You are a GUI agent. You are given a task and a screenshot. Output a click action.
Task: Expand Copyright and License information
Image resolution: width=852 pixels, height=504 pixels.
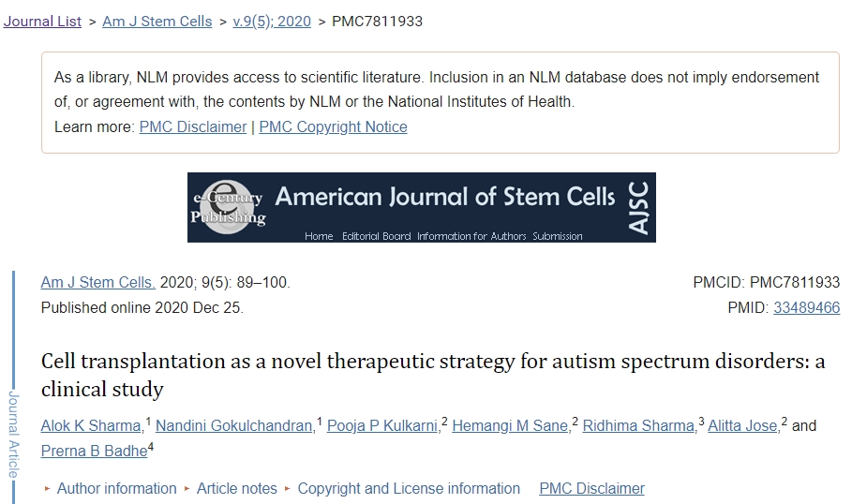[408, 488]
